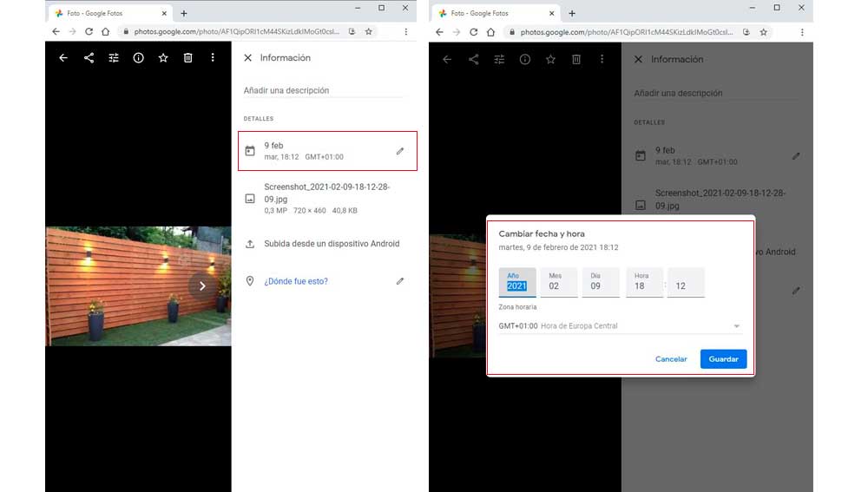
Task: Click left browser address bar
Action: (236, 31)
